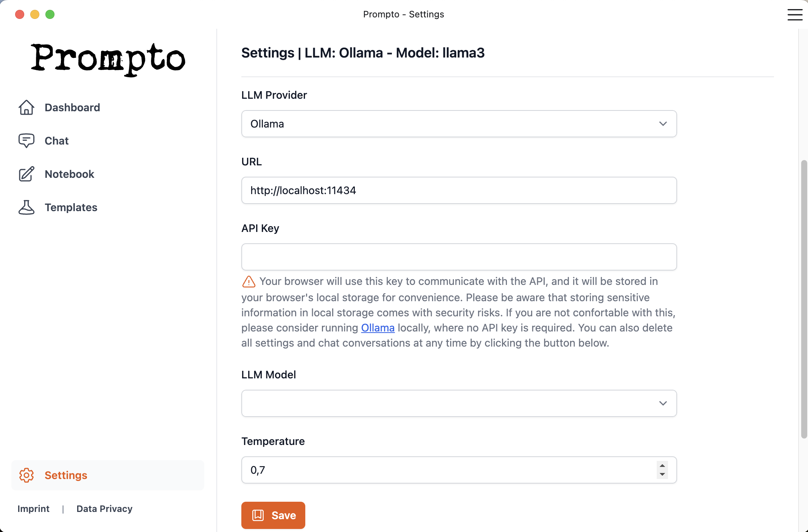This screenshot has width=808, height=532.
Task: Save the settings
Action: [x=273, y=515]
